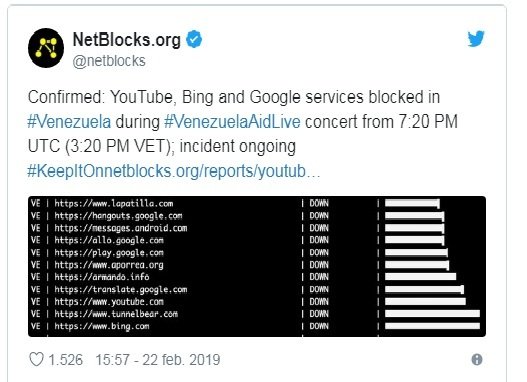Click the NetBlocks profile avatar
The width and height of the screenshot is (527, 382).
(x=46, y=48)
